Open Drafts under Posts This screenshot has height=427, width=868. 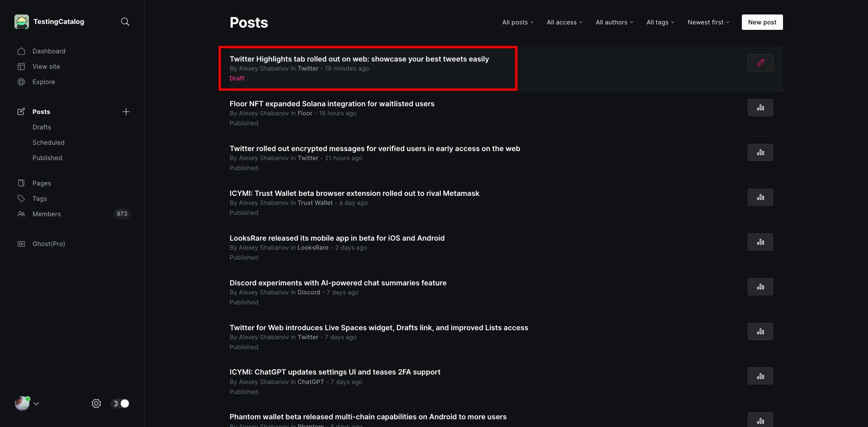42,127
